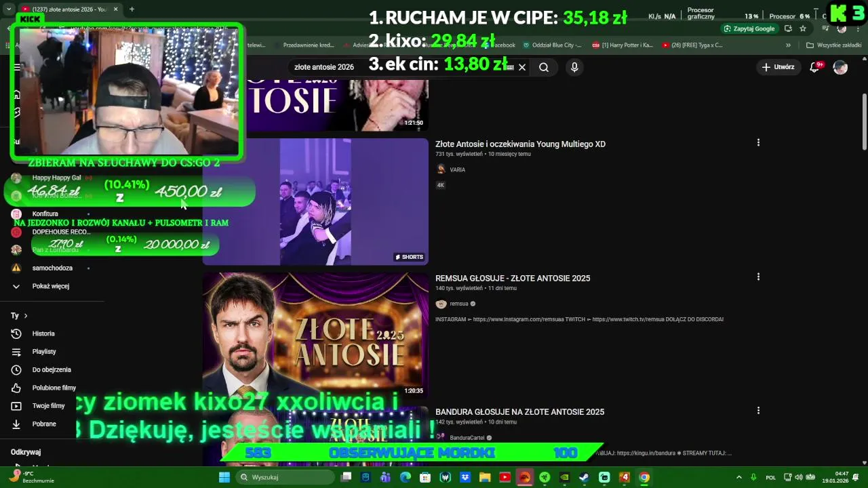Expand bookmarks overflow chevron
The height and width of the screenshot is (488, 868).
[788, 45]
